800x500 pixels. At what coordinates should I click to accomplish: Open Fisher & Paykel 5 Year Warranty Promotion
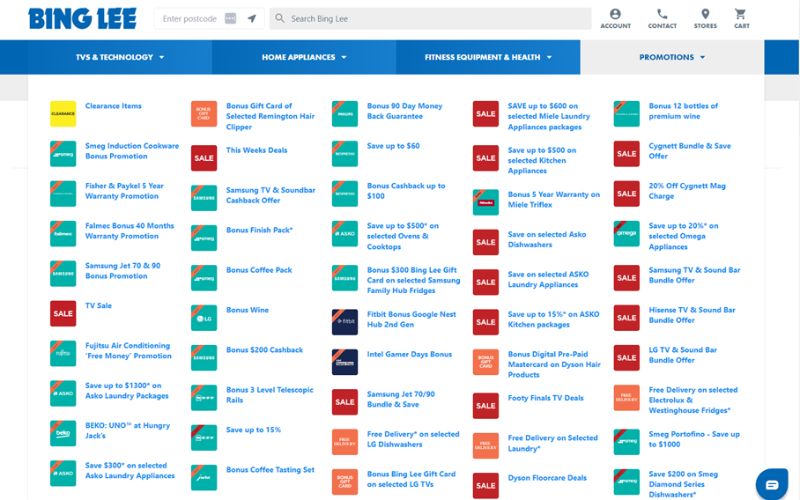tap(124, 191)
